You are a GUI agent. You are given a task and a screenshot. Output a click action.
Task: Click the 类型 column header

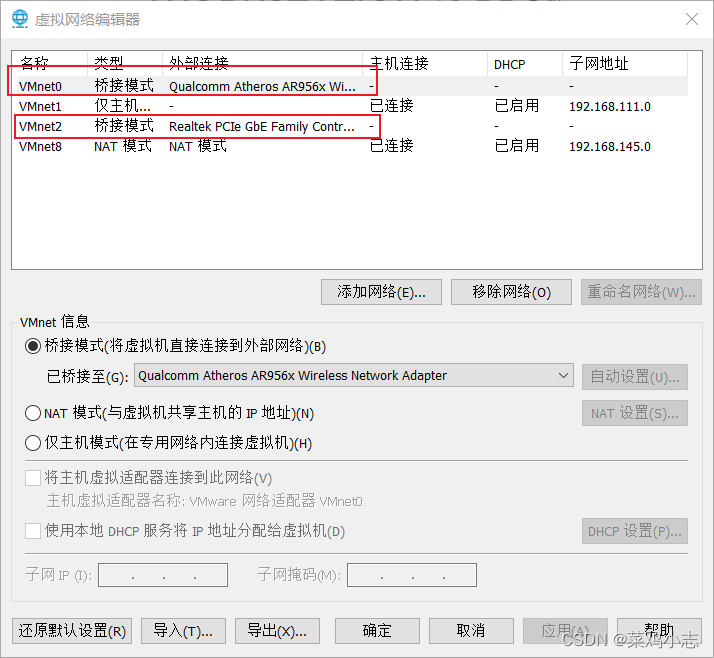(125, 63)
